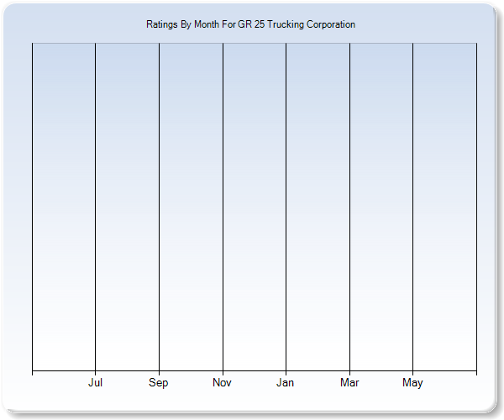The image size is (504, 420).
Task: Select the Jul axis label
Action: point(95,382)
